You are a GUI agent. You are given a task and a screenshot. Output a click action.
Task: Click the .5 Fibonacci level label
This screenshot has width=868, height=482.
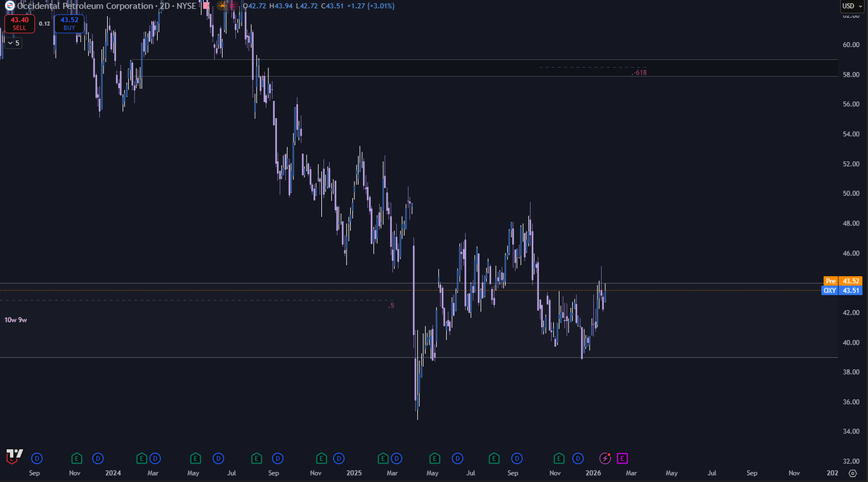391,306
